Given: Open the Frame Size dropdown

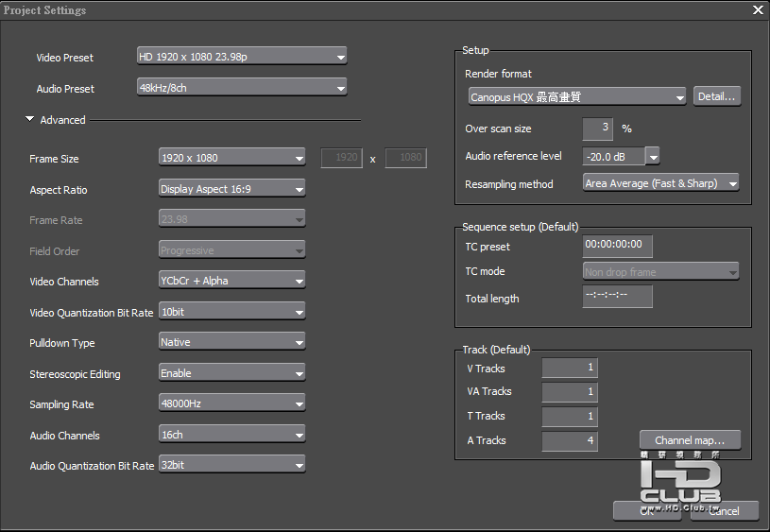Looking at the screenshot, I should coord(231,158).
